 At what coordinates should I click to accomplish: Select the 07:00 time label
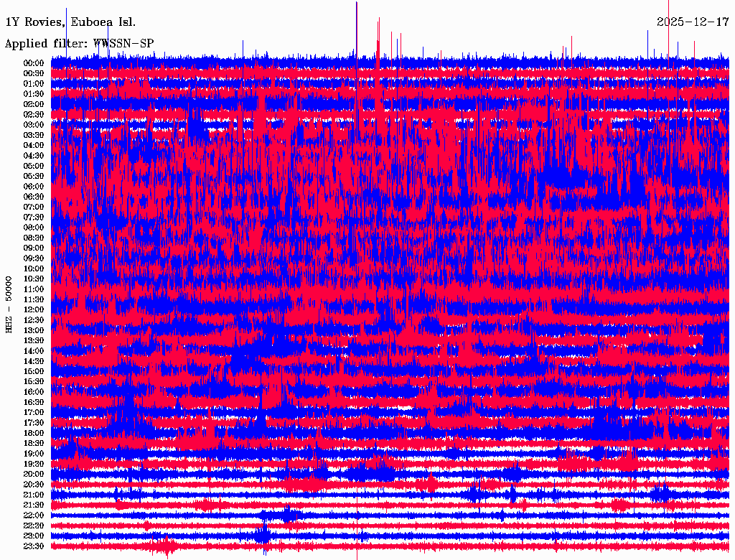pos(34,207)
